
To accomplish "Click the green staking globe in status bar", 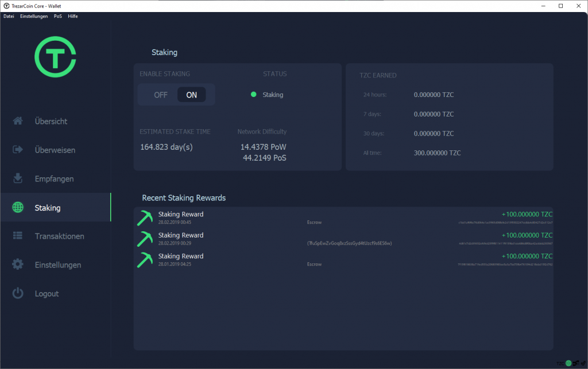I will (568, 363).
